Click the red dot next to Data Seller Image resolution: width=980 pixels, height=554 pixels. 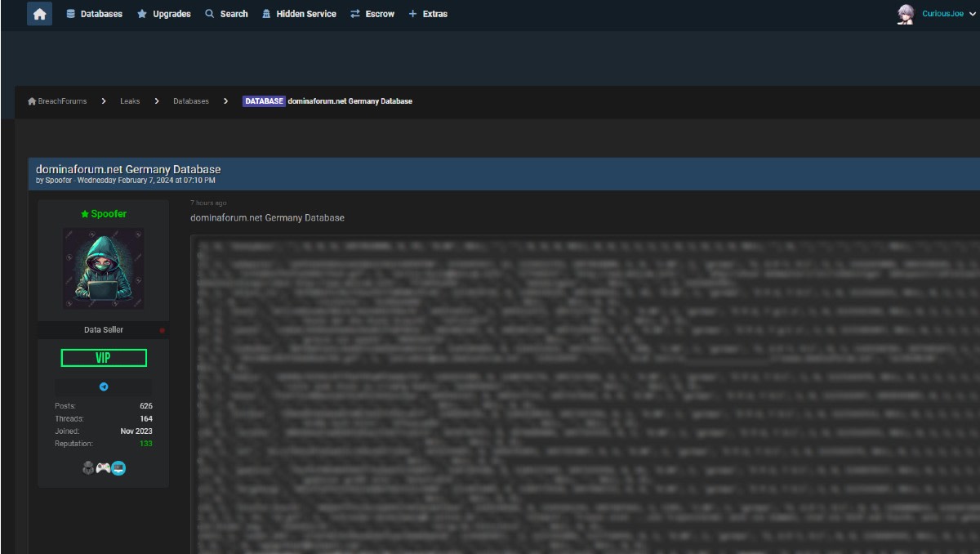tap(162, 330)
